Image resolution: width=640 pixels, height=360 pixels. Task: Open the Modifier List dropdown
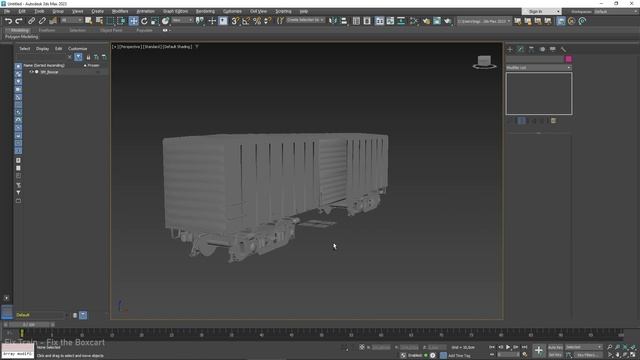click(x=539, y=67)
